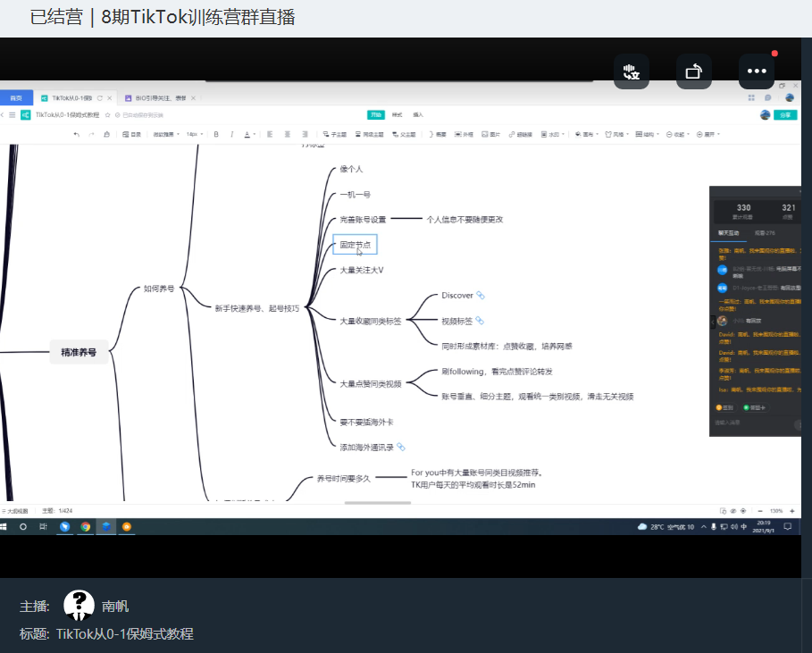This screenshot has width=812, height=653.
Task: Click zoom in plus in status bar
Action: click(x=792, y=511)
